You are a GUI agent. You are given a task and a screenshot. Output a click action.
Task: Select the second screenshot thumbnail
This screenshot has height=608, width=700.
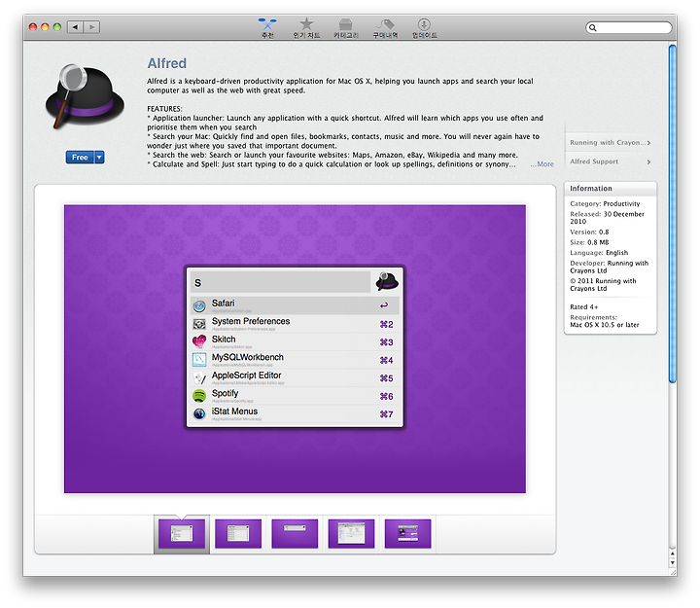238,533
